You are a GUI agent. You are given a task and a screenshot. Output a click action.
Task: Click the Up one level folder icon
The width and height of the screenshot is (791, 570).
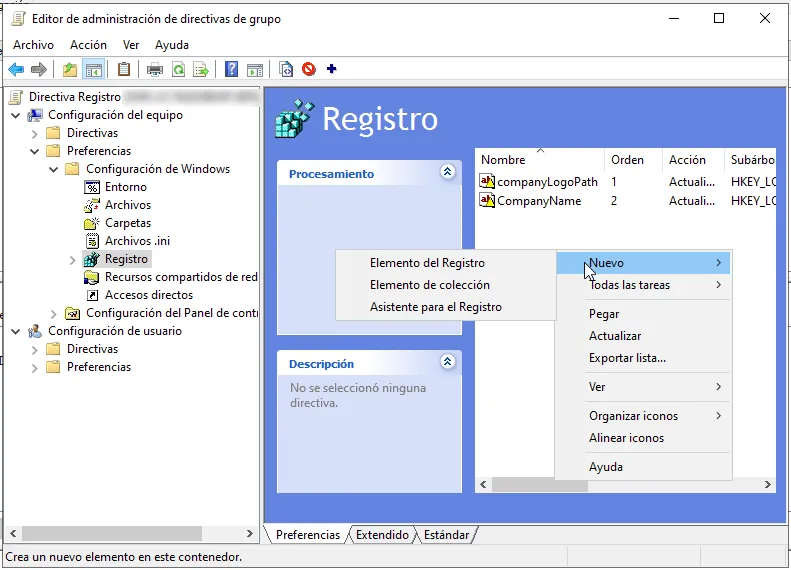click(x=70, y=69)
